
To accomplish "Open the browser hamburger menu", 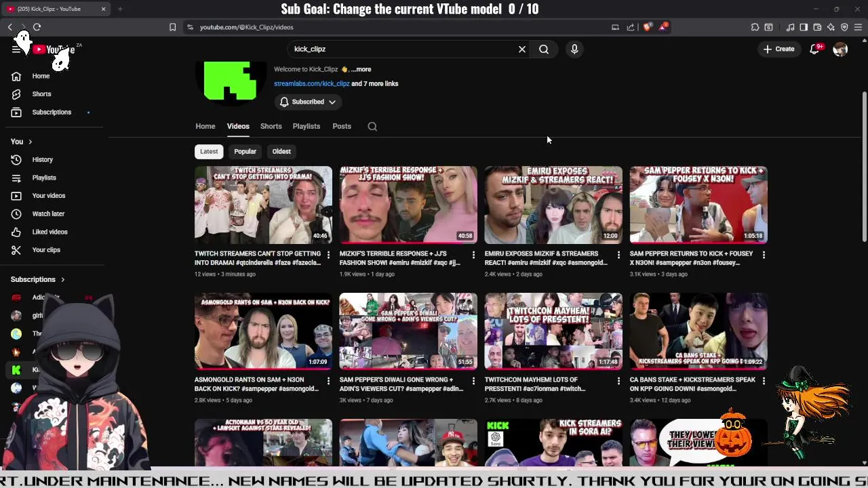I will [858, 27].
